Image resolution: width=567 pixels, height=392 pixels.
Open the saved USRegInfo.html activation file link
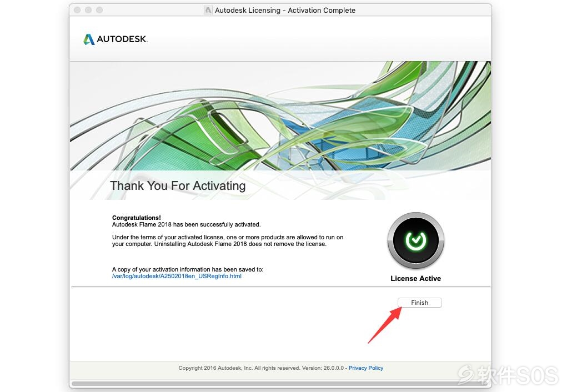pyautogui.click(x=177, y=277)
